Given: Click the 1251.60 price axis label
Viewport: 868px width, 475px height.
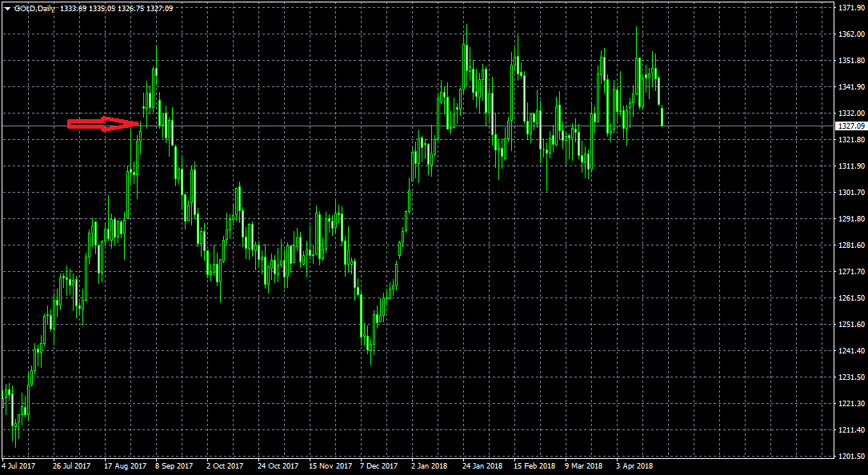Looking at the screenshot, I should tap(851, 325).
